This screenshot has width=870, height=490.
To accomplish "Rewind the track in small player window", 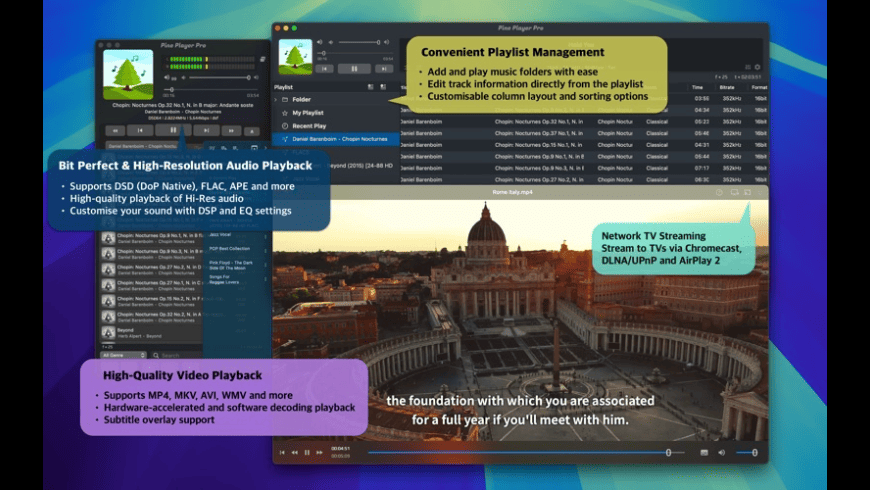I will 115,131.
